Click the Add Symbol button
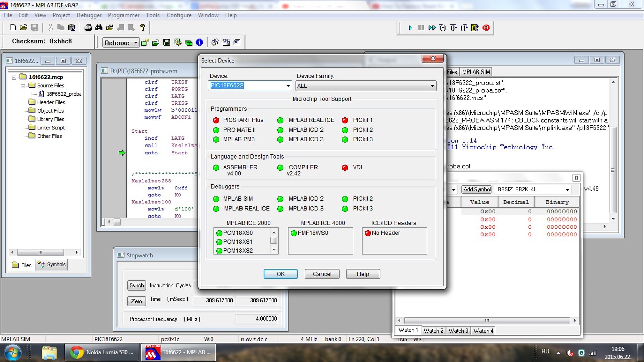The image size is (644, 362). coord(477,189)
